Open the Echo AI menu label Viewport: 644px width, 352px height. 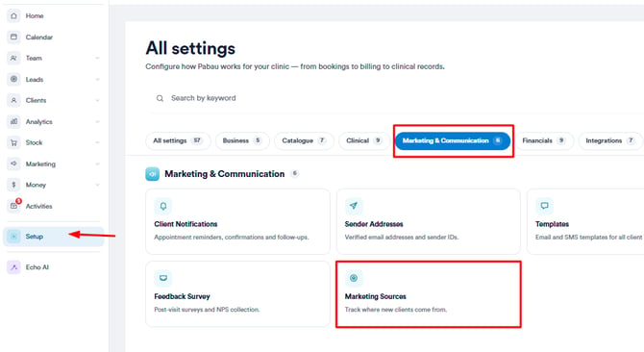(37, 267)
